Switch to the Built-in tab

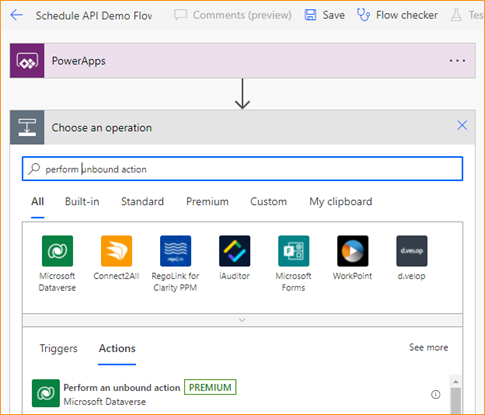(x=82, y=201)
